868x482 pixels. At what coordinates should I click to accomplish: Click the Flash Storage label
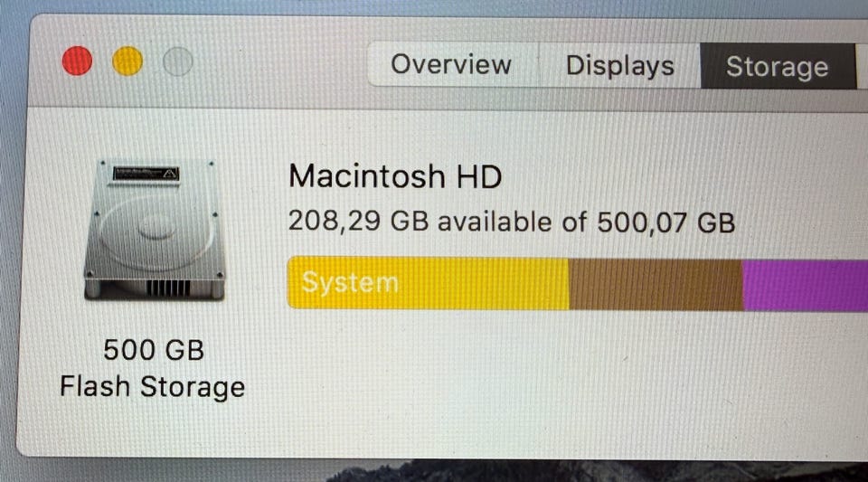(152, 387)
